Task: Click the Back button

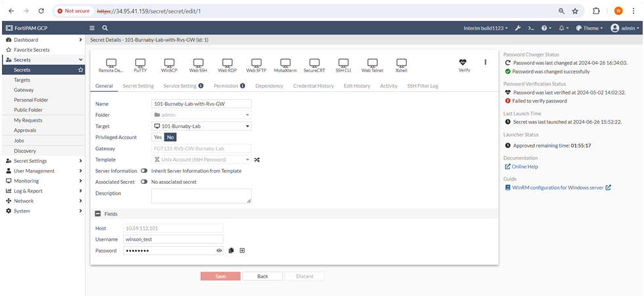Action: pyautogui.click(x=262, y=276)
